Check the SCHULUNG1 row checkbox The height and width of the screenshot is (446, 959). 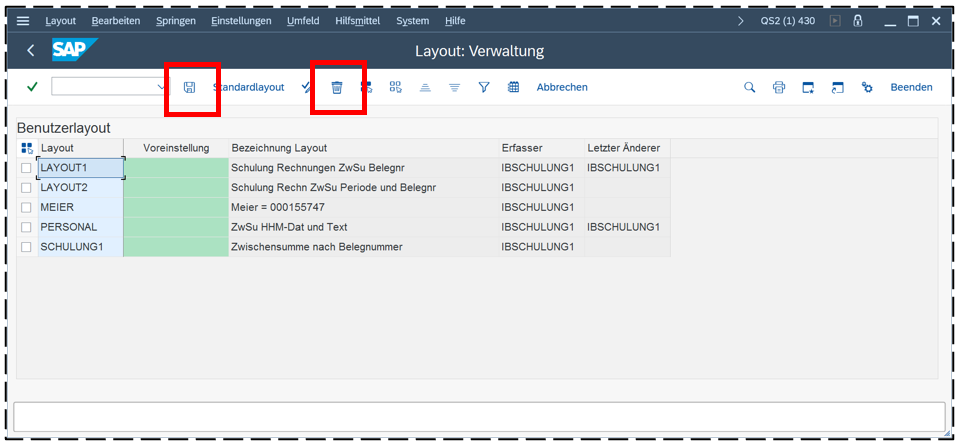27,247
